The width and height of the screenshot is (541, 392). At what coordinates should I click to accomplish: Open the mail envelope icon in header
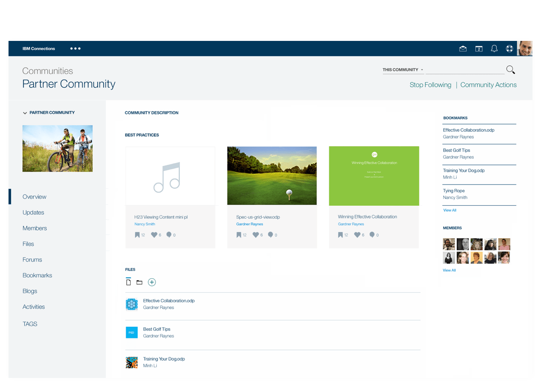click(463, 49)
